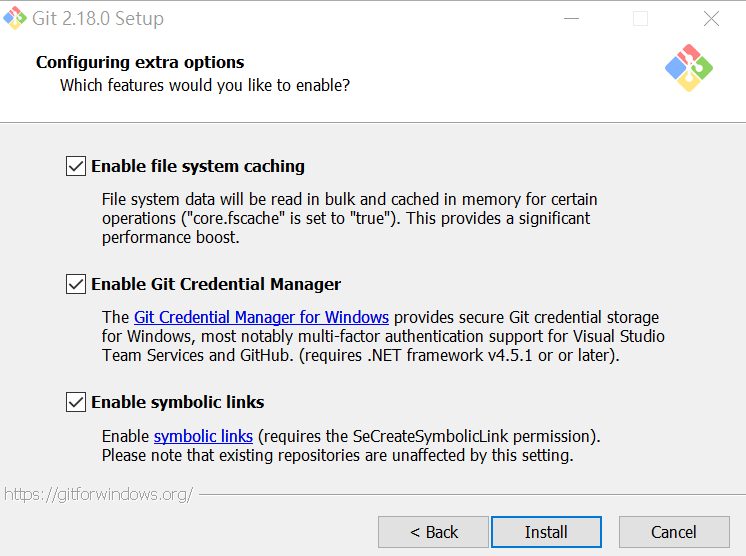Uncheck Enable file system caching checkbox
This screenshot has height=556, width=746.
click(76, 166)
